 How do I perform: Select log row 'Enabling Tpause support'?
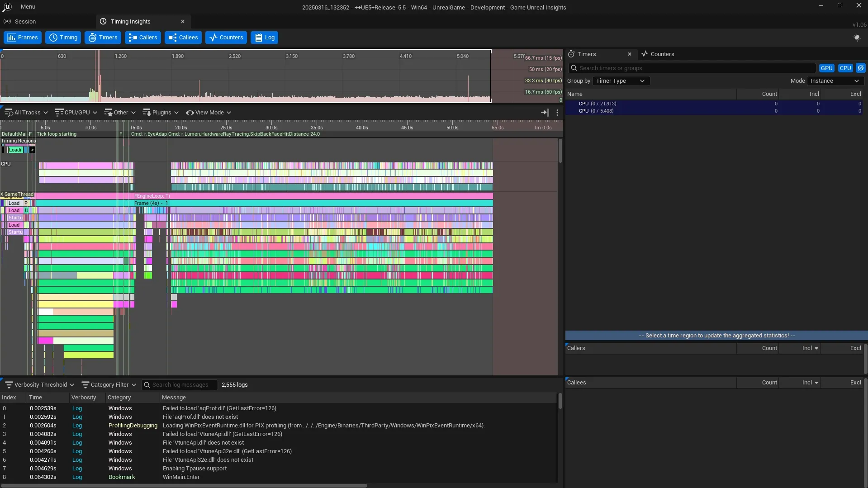click(x=278, y=469)
